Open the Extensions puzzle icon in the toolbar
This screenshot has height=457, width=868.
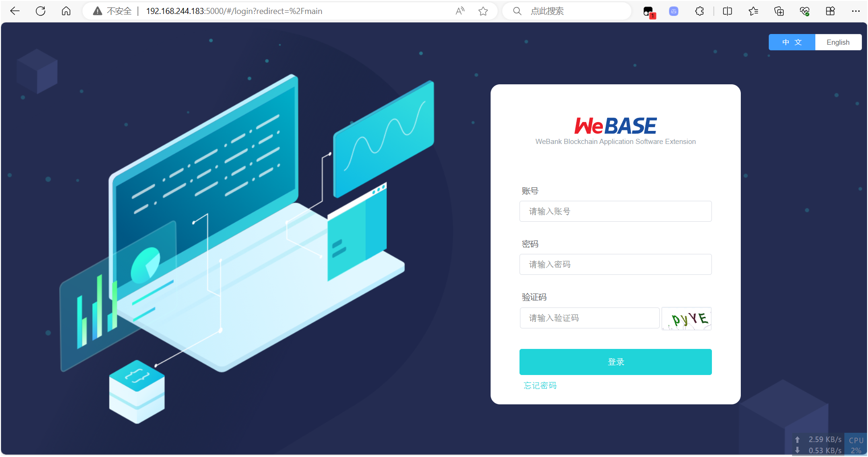point(699,11)
